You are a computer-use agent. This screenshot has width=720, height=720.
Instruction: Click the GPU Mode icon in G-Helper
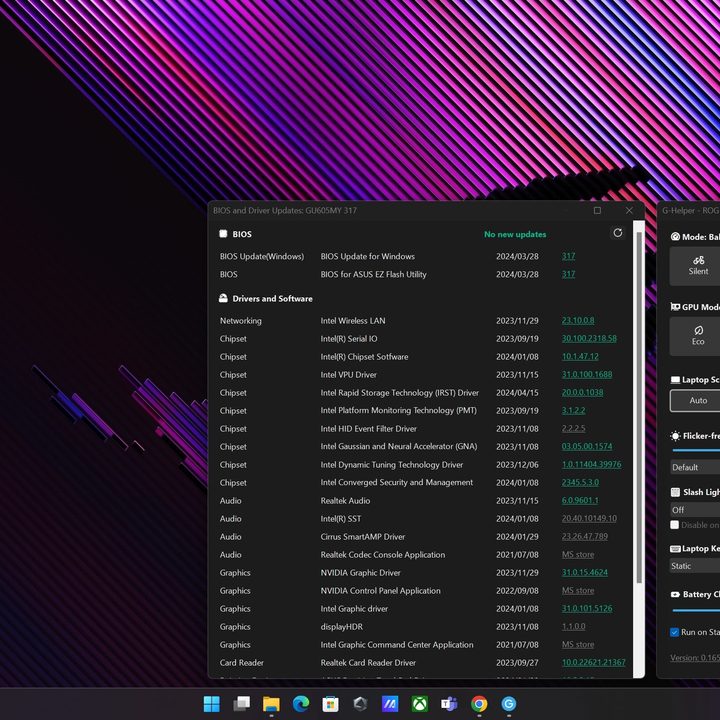click(675, 307)
